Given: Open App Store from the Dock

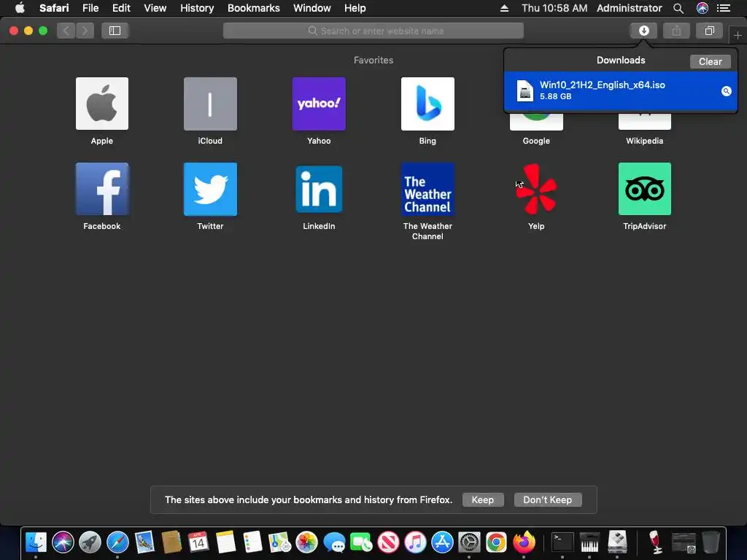Looking at the screenshot, I should (x=442, y=542).
